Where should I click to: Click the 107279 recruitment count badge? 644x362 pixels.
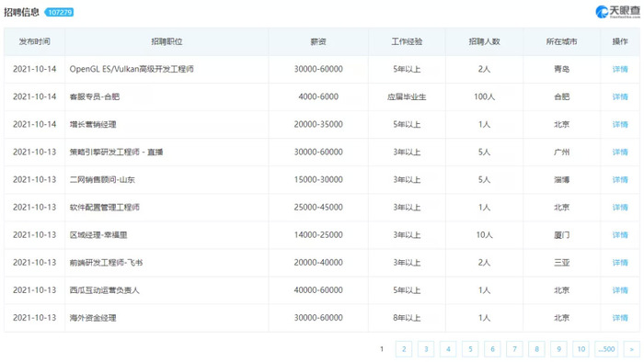click(x=59, y=12)
